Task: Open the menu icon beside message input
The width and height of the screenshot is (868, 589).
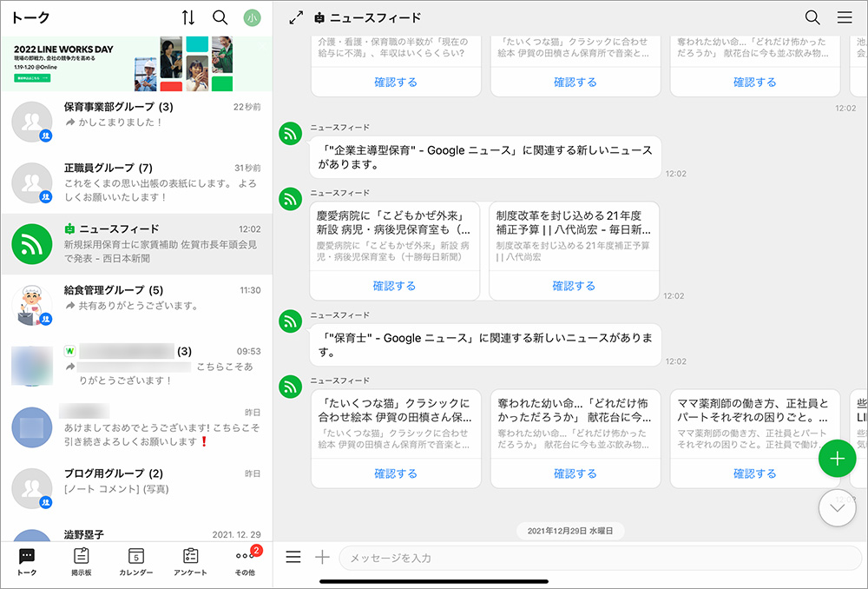Action: click(293, 557)
